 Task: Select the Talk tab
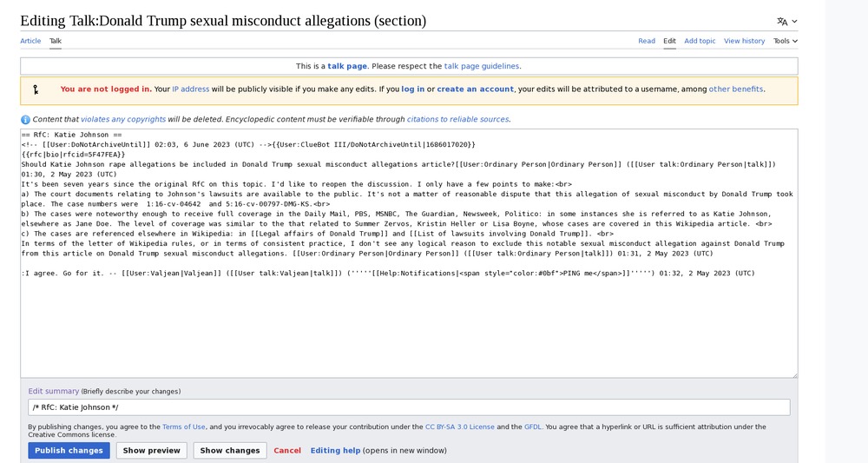56,41
